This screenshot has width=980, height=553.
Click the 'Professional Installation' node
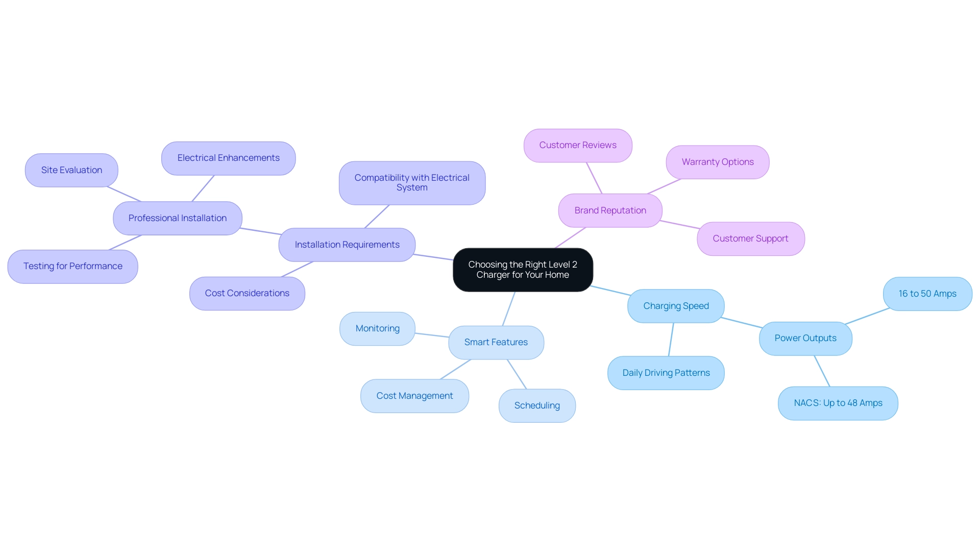tap(176, 218)
